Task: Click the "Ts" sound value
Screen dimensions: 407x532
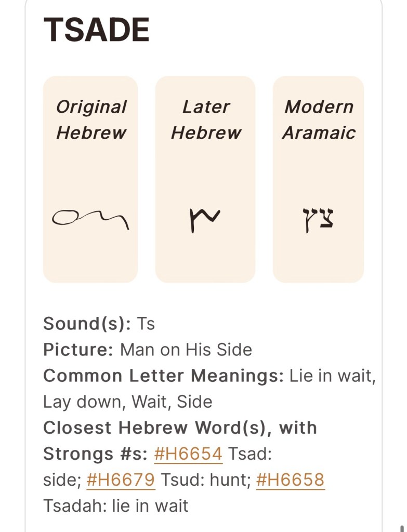Action: [x=146, y=324]
